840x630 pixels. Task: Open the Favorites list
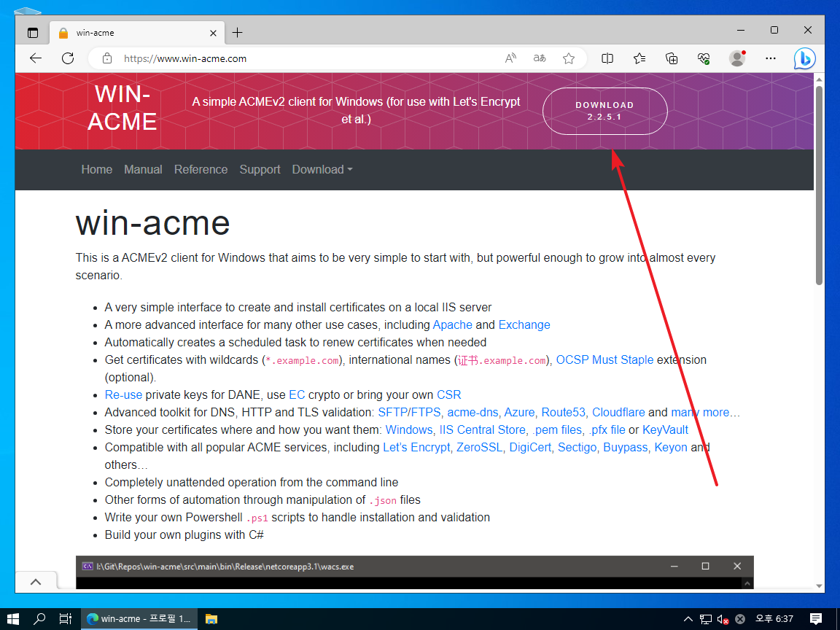point(639,58)
